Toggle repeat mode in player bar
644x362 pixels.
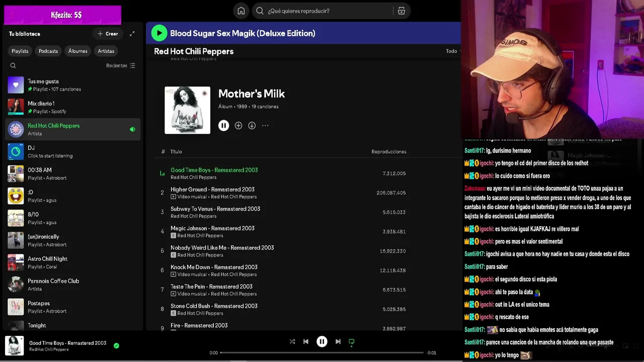(352, 341)
